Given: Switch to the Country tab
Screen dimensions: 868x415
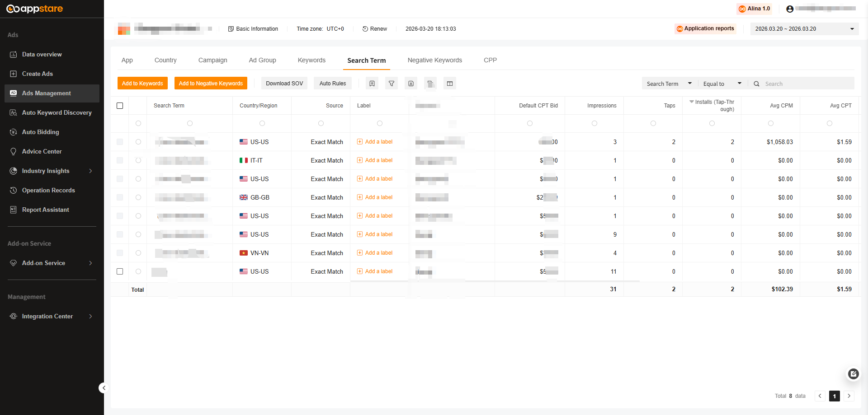Looking at the screenshot, I should pos(165,60).
